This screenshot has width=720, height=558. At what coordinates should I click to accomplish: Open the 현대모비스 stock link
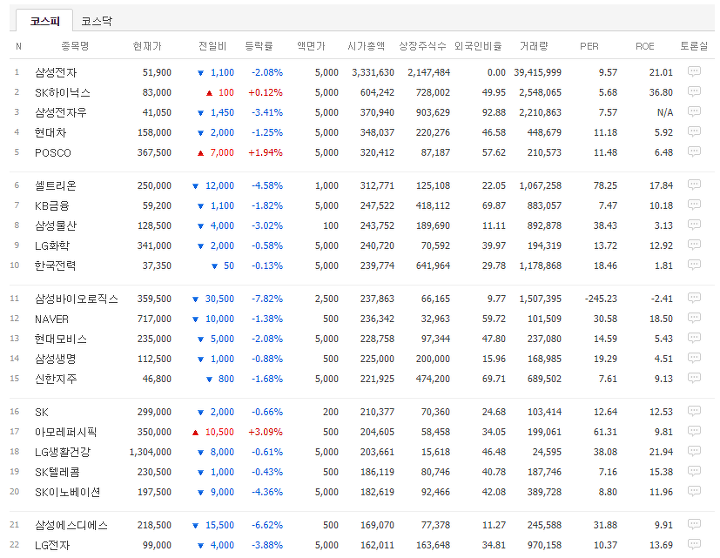[61, 339]
